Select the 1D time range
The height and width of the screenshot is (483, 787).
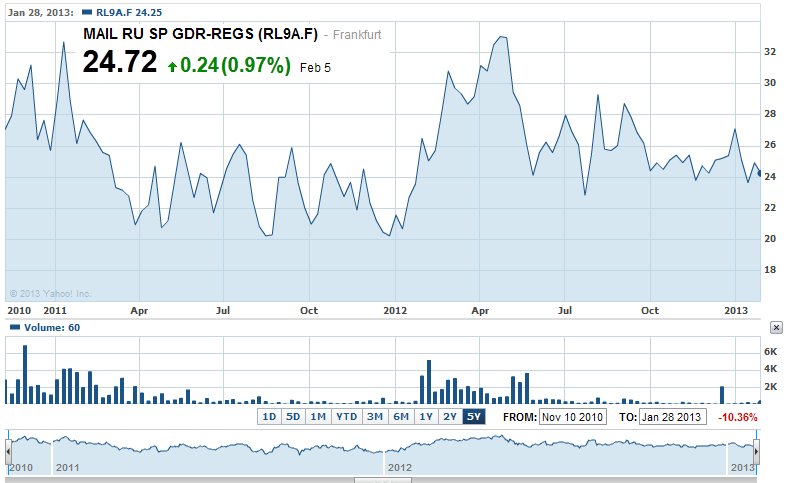(269, 417)
